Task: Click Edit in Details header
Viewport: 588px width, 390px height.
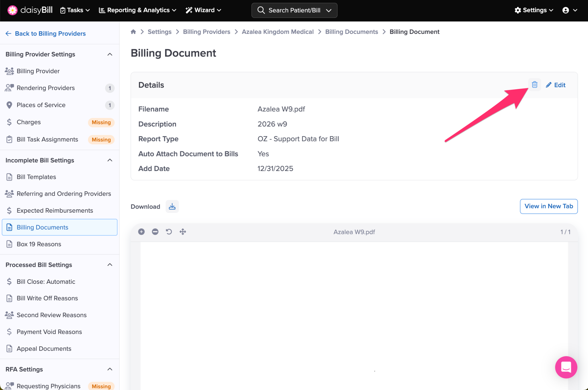Action: (x=556, y=85)
